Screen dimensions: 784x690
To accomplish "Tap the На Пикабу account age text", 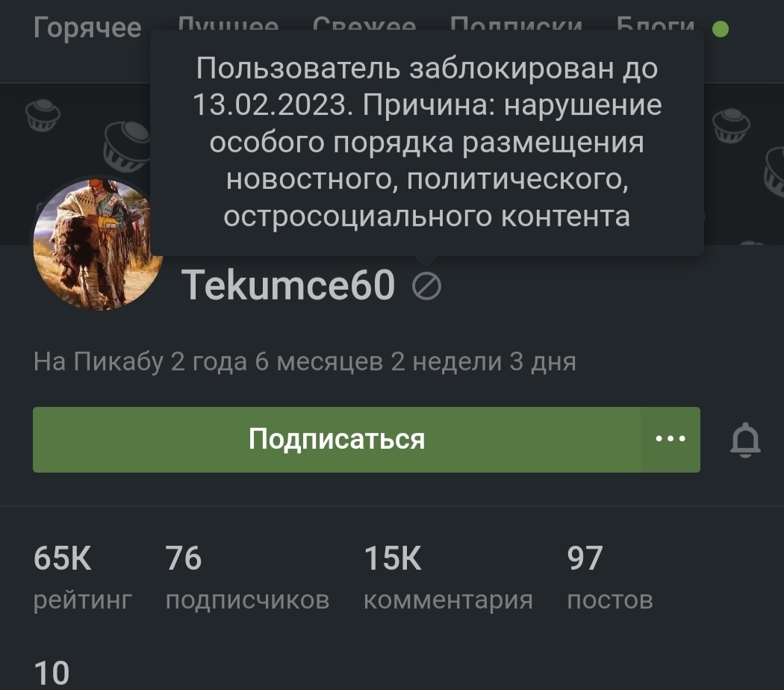I will (305, 361).
